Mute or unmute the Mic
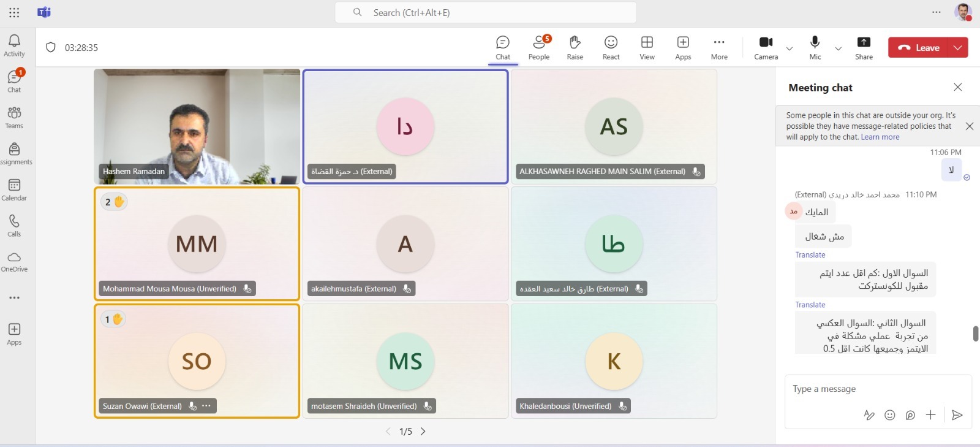The width and height of the screenshot is (980, 447). (815, 47)
